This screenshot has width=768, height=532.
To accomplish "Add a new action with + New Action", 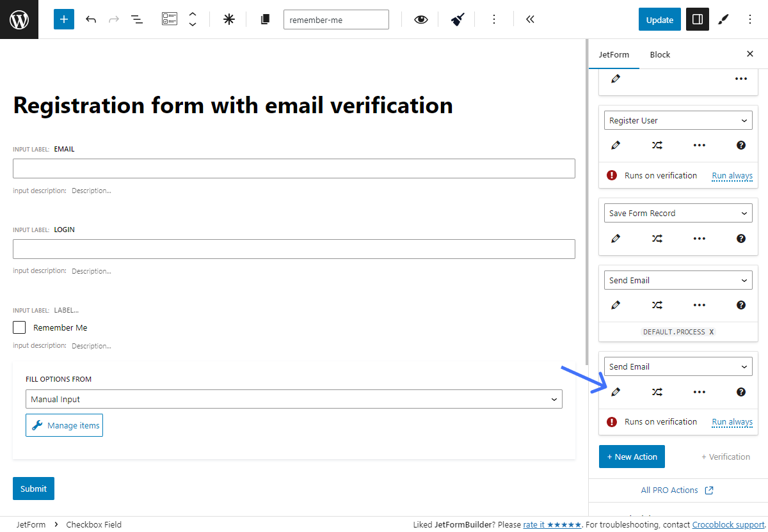I will pos(632,457).
